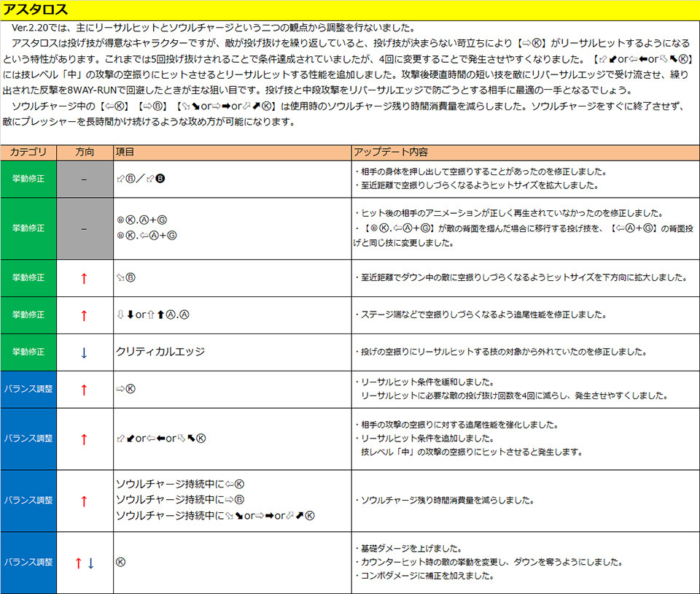Click the topmost green 挙動修正 category cell

(x=28, y=179)
